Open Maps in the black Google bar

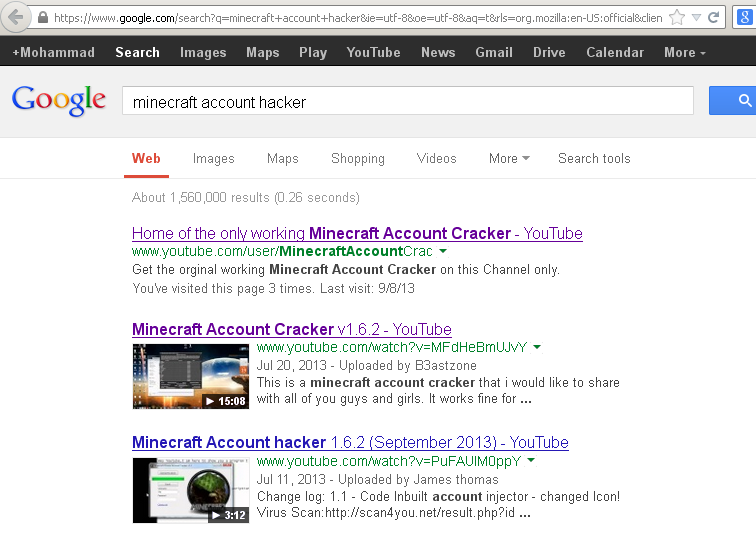tap(263, 52)
